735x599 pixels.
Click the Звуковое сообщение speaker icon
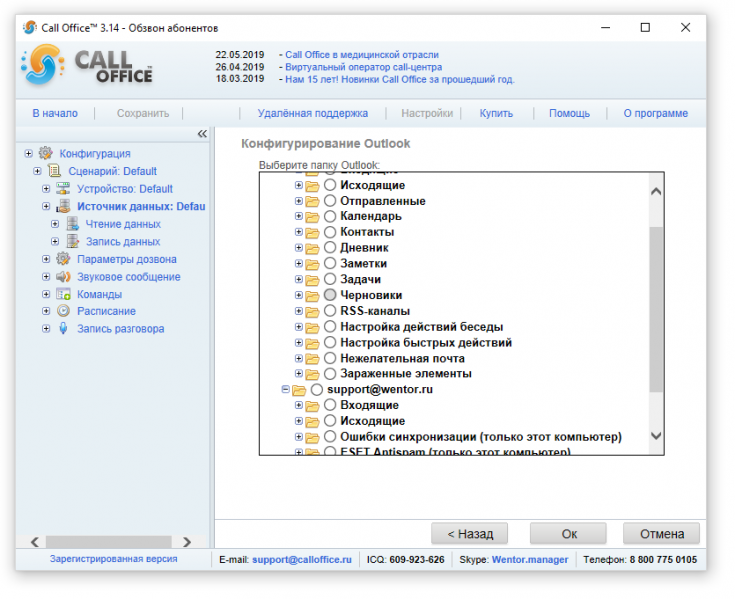[63, 277]
